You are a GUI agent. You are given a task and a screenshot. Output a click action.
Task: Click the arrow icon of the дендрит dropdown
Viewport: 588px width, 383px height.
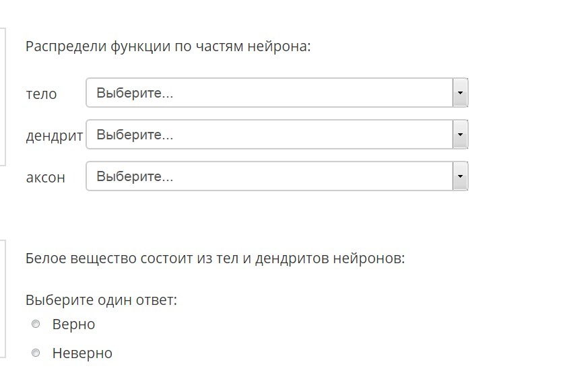pyautogui.click(x=460, y=134)
